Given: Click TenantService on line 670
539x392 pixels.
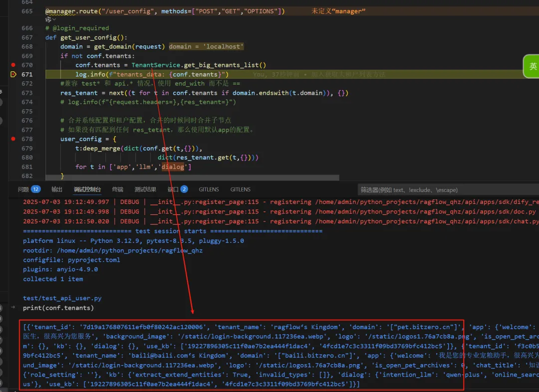Looking at the screenshot, I should click(x=156, y=65).
